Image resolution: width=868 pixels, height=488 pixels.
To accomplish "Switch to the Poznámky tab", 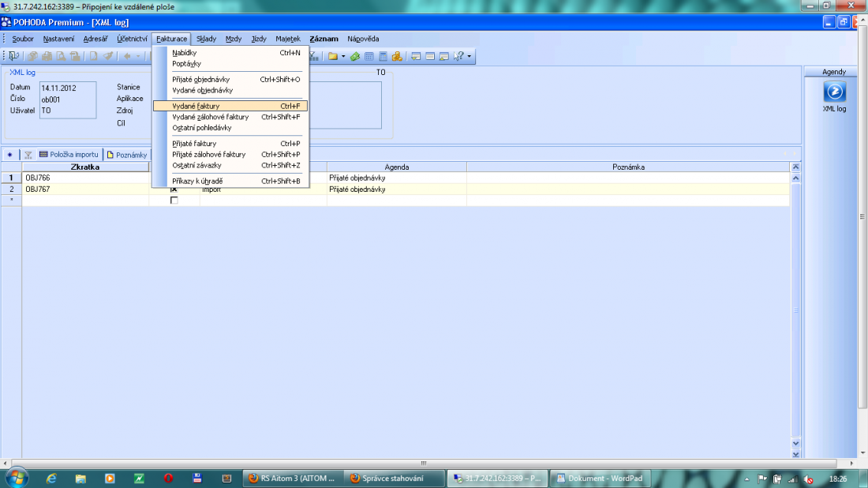I will click(127, 155).
